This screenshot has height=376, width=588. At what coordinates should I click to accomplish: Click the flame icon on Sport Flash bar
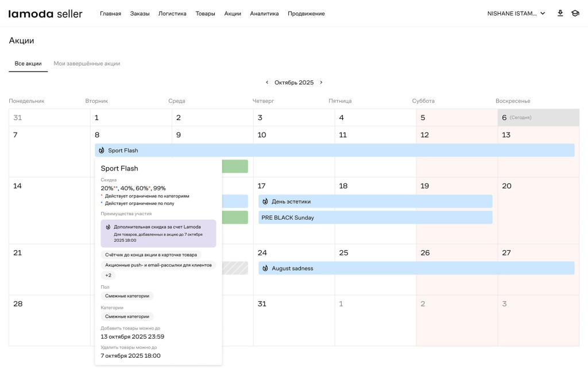click(102, 150)
